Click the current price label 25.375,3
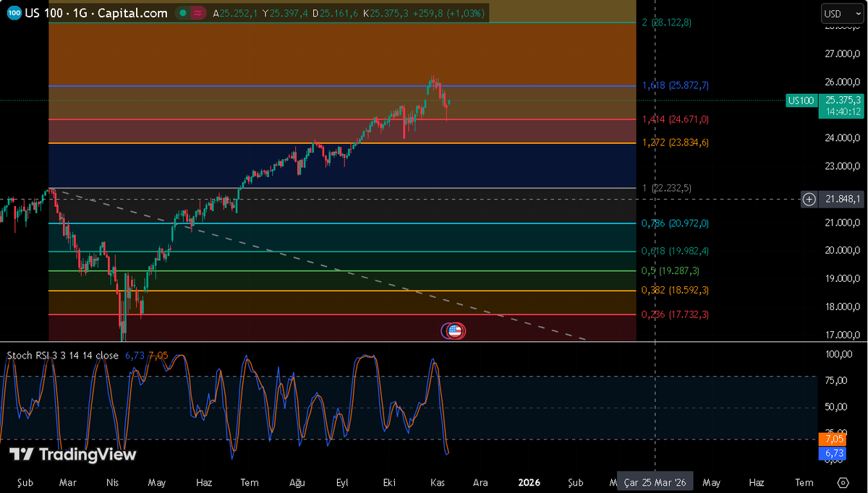Screen dimensions: 868x493 pos(843,100)
